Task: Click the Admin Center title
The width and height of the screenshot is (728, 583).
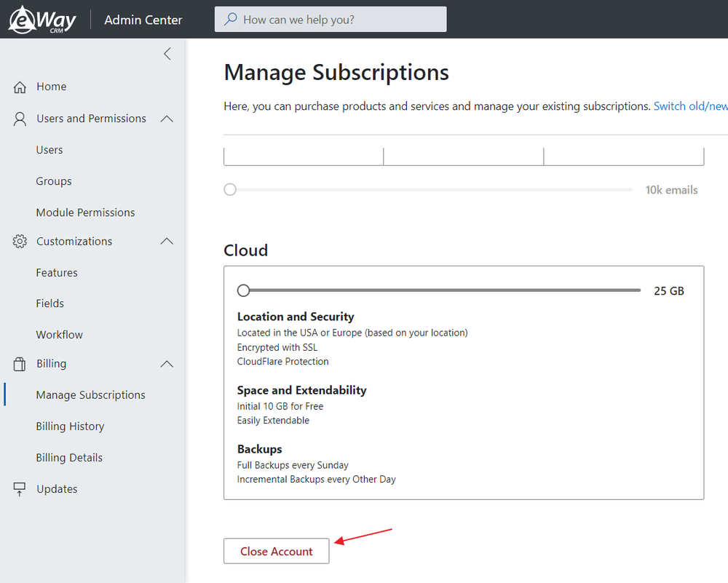Action: pos(143,20)
